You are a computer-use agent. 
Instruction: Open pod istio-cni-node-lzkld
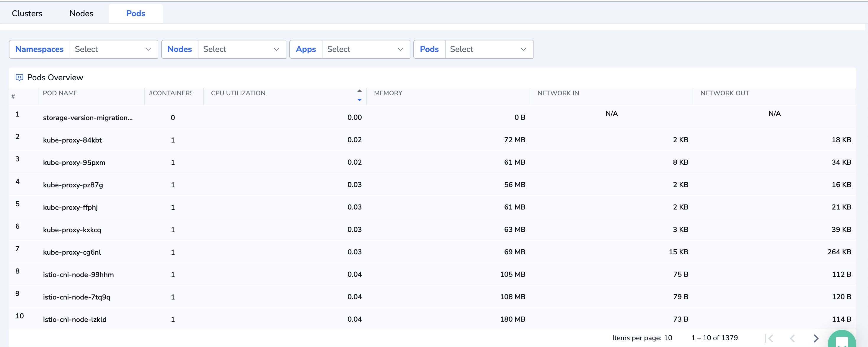(x=74, y=319)
